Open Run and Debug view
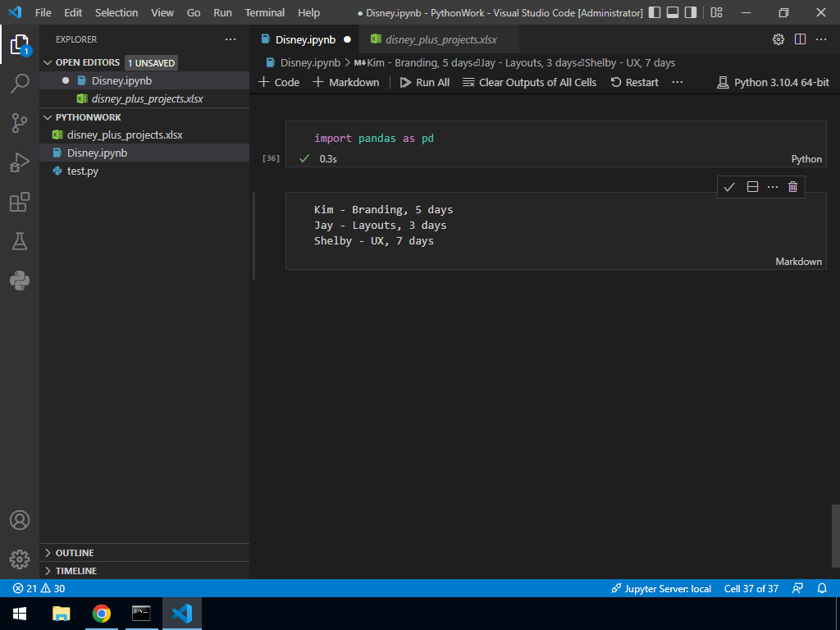Screen dimensions: 840x630 click(20, 162)
